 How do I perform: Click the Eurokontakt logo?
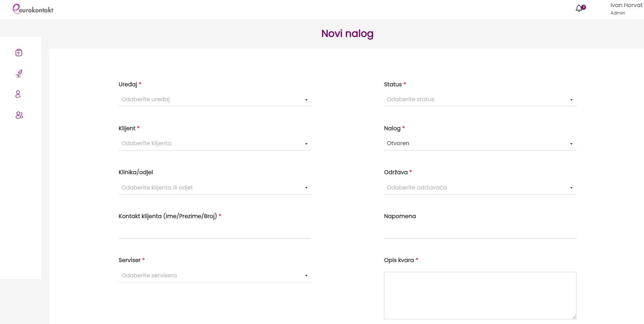coord(33,9)
